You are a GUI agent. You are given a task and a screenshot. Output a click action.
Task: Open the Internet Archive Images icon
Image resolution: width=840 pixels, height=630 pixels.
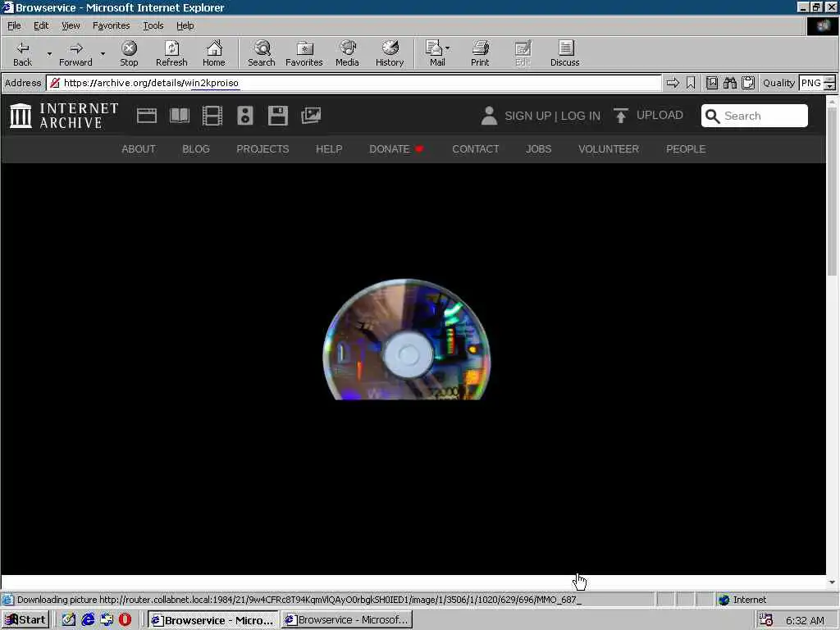point(311,116)
